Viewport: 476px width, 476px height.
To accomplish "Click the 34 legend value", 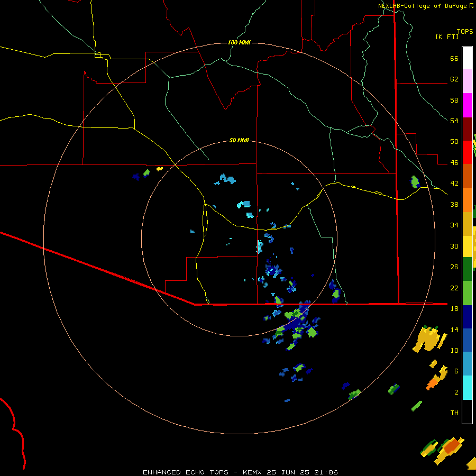I will tap(454, 225).
